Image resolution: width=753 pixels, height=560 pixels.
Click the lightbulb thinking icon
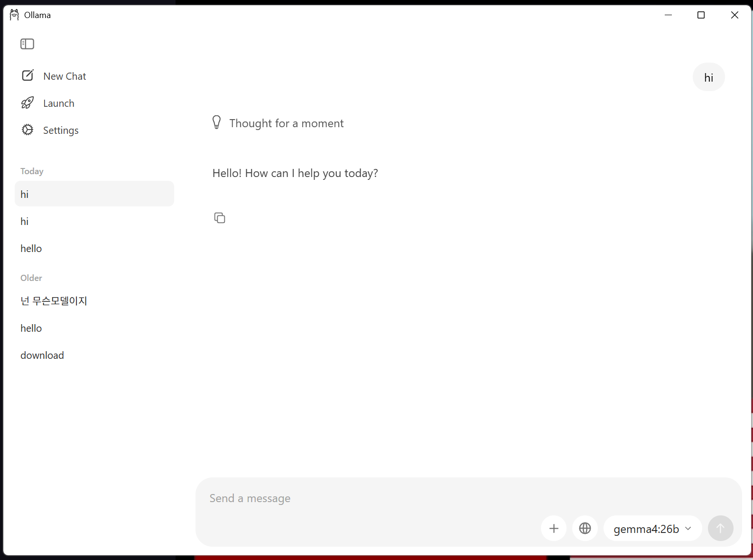pyautogui.click(x=216, y=122)
